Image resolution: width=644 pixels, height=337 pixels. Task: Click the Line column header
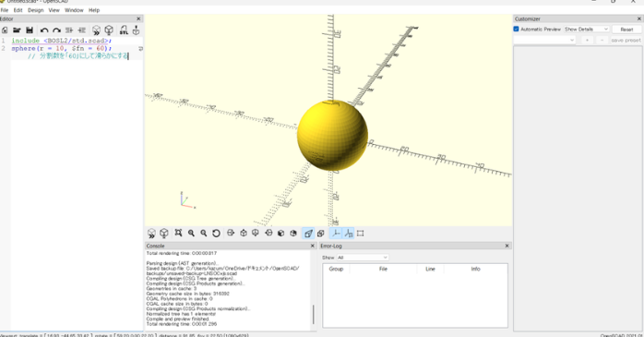pyautogui.click(x=430, y=269)
